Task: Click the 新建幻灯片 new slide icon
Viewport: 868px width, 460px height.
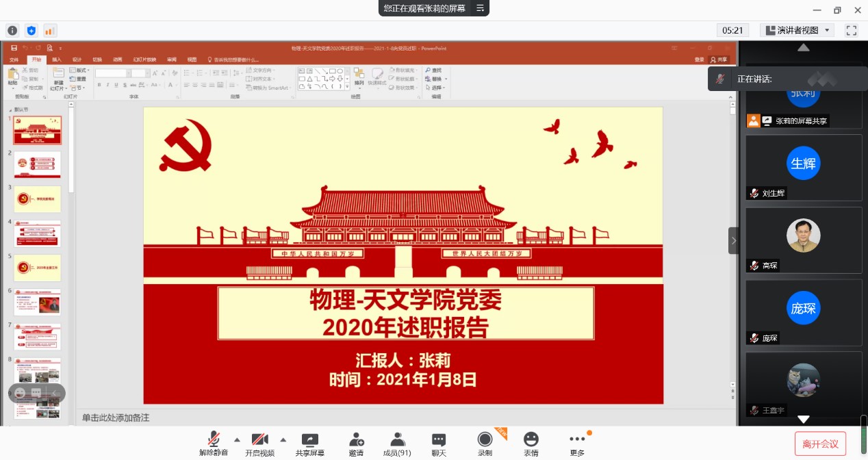Action: [58, 79]
